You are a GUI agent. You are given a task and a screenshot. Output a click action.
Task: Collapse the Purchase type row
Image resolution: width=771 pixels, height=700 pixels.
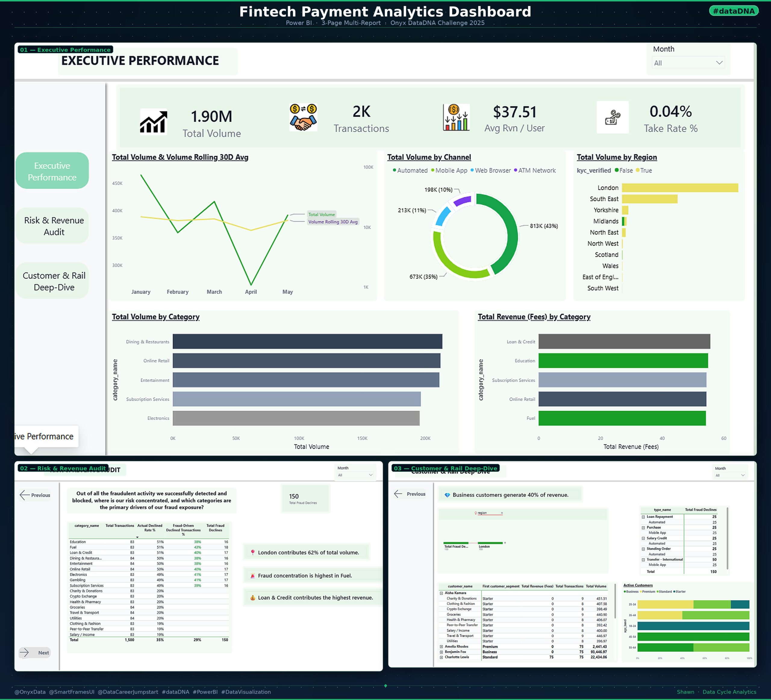643,527
